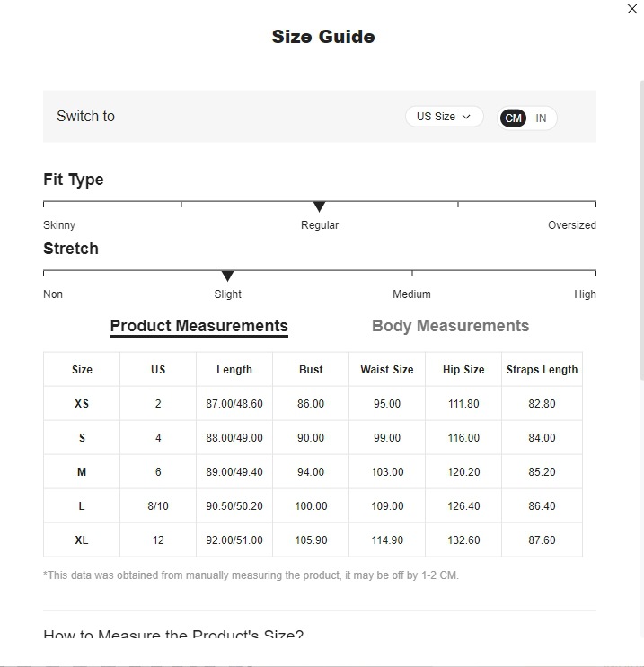Close the Size Guide dialog

(631, 9)
